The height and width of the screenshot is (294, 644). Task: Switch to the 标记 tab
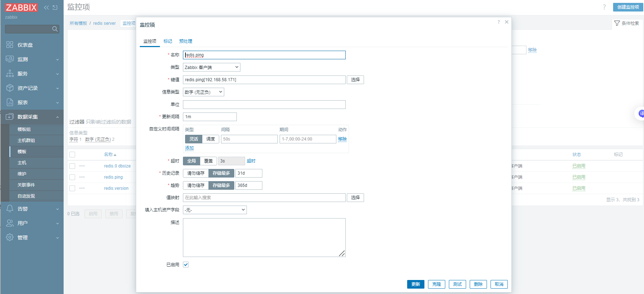tap(168, 41)
